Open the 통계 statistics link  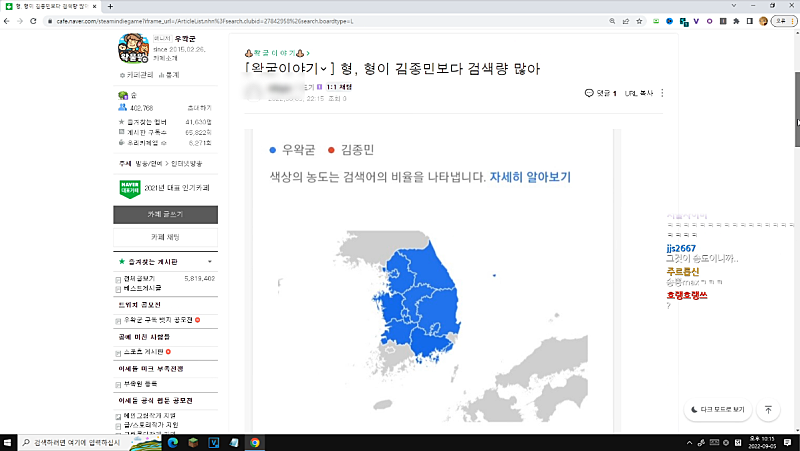coord(169,75)
